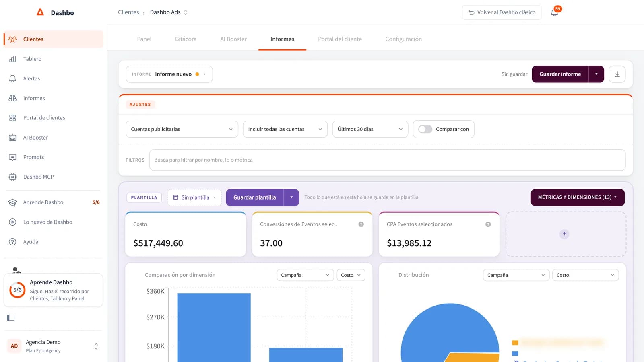Open Últimos 30 días date range dropdown

point(370,129)
